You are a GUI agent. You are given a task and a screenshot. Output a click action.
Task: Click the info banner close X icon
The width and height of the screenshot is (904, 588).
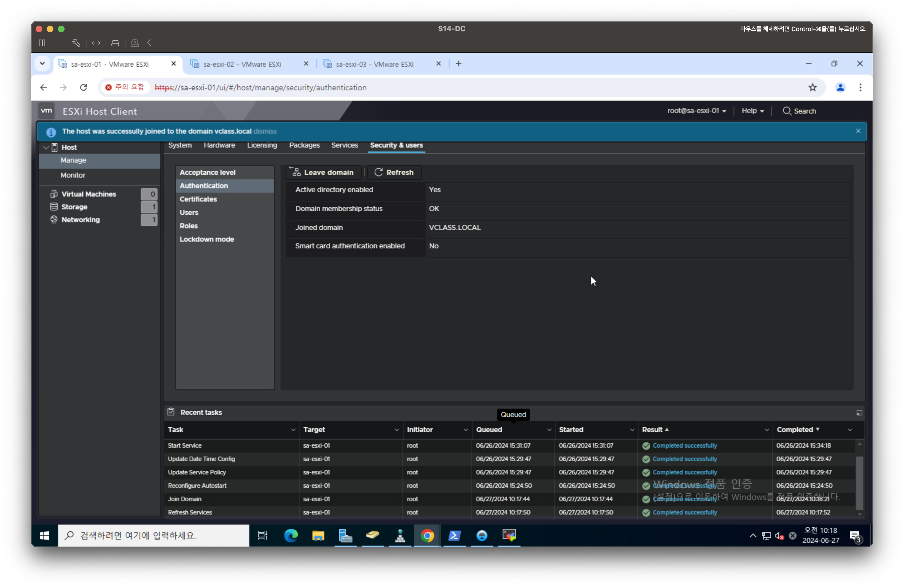tap(858, 131)
